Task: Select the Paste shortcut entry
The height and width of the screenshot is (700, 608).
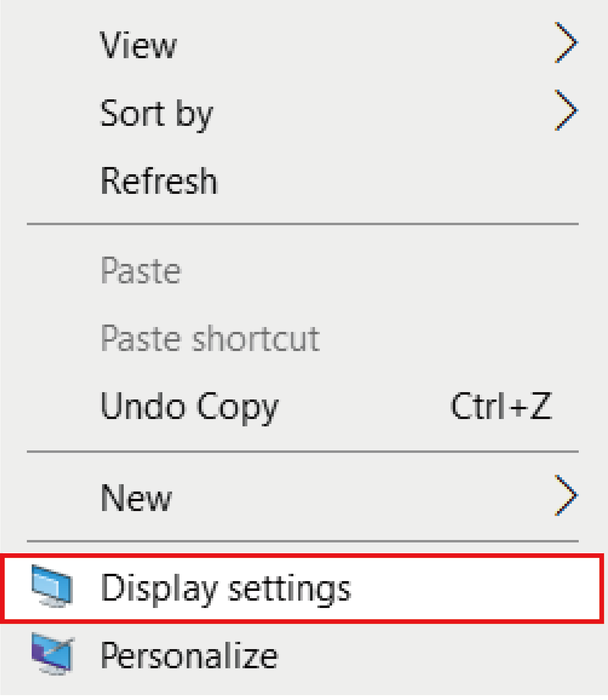Action: 210,338
